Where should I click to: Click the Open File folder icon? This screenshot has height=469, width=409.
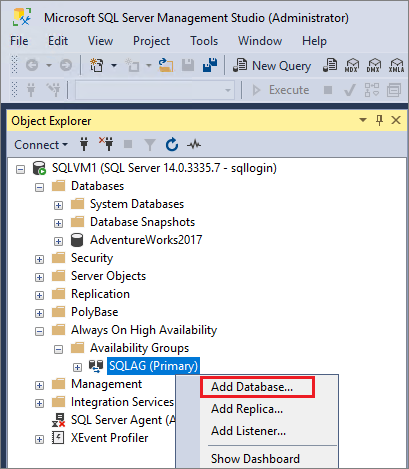166,65
